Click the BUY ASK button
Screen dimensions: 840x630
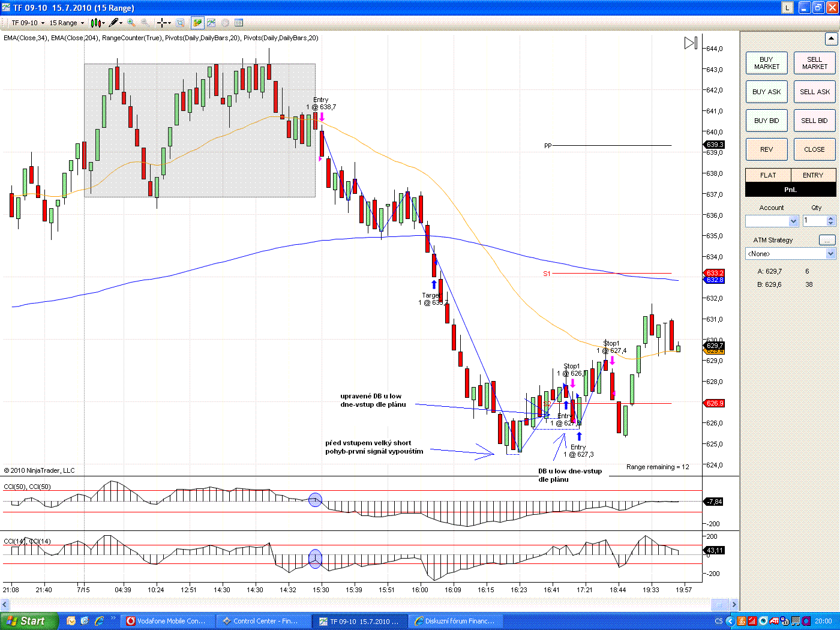click(x=767, y=92)
